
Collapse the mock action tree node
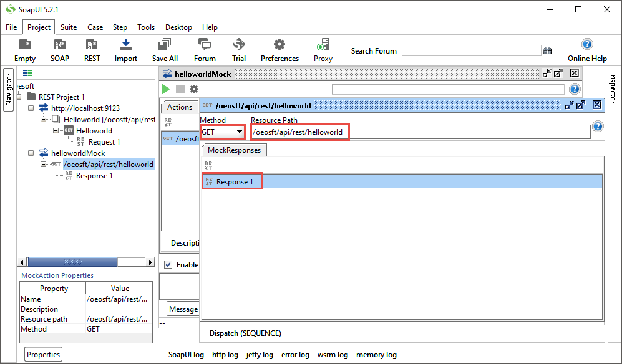click(x=43, y=164)
